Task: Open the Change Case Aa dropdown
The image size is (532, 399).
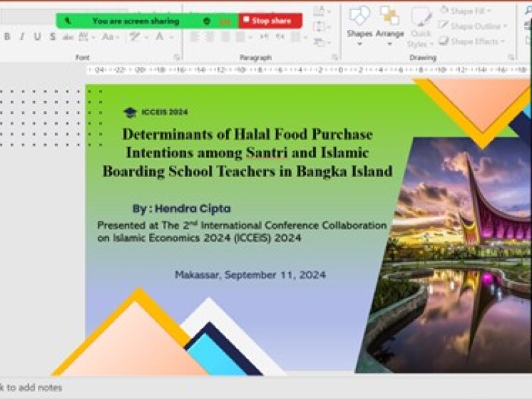Action: [110, 37]
